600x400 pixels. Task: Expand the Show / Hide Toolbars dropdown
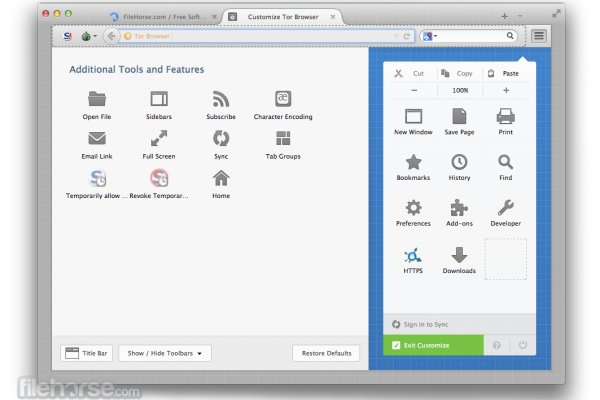(x=165, y=353)
